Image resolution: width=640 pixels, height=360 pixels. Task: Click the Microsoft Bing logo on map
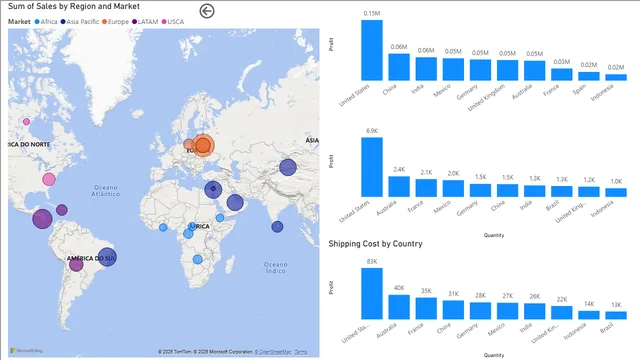26,351
